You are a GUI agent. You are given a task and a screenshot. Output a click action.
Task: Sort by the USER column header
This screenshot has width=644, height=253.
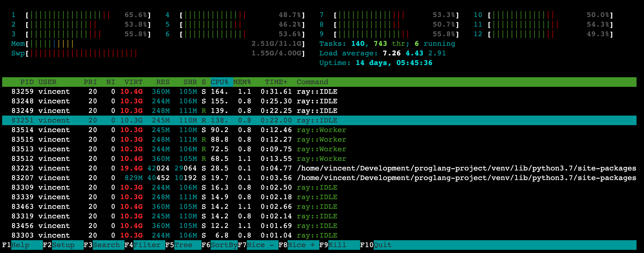point(47,82)
